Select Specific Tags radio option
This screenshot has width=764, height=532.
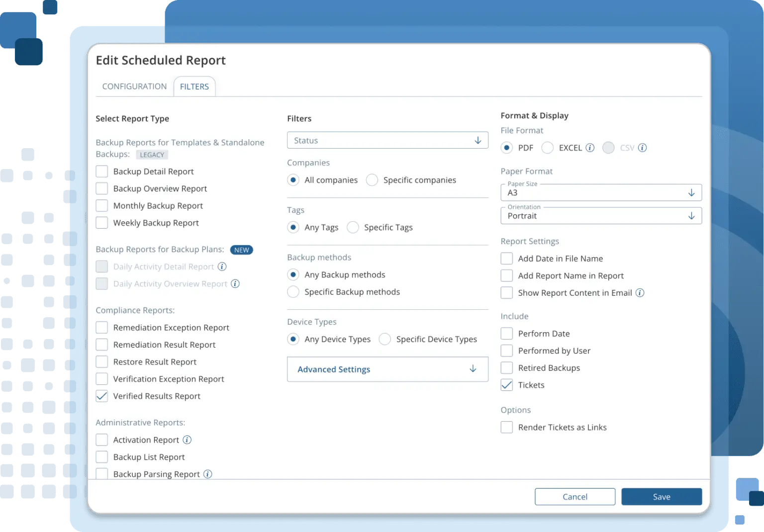[x=353, y=227]
